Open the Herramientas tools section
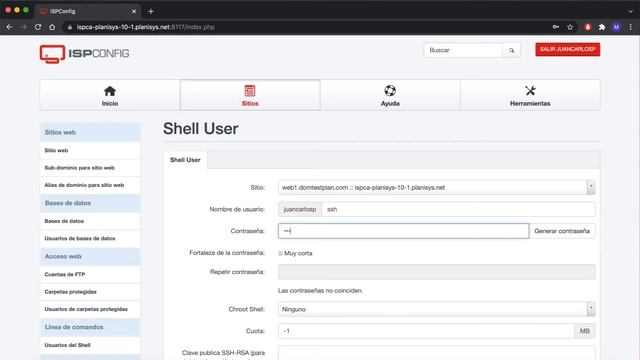The image size is (640, 360). point(530,96)
